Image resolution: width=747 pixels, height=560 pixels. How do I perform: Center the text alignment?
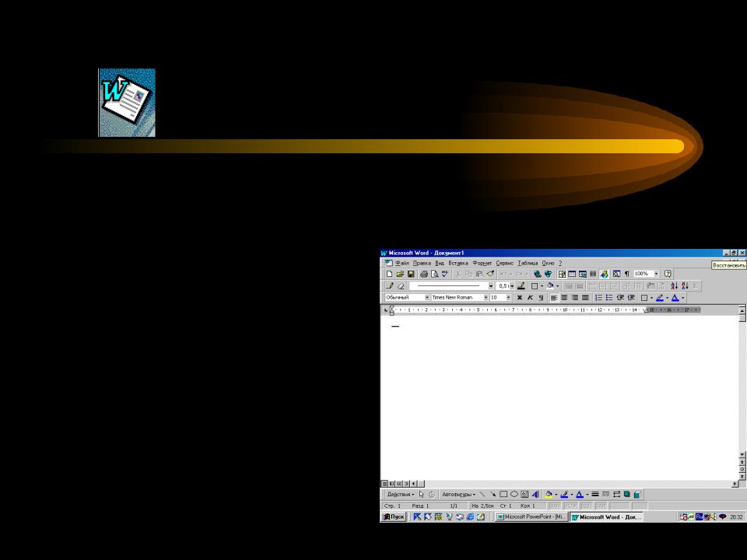pos(564,298)
